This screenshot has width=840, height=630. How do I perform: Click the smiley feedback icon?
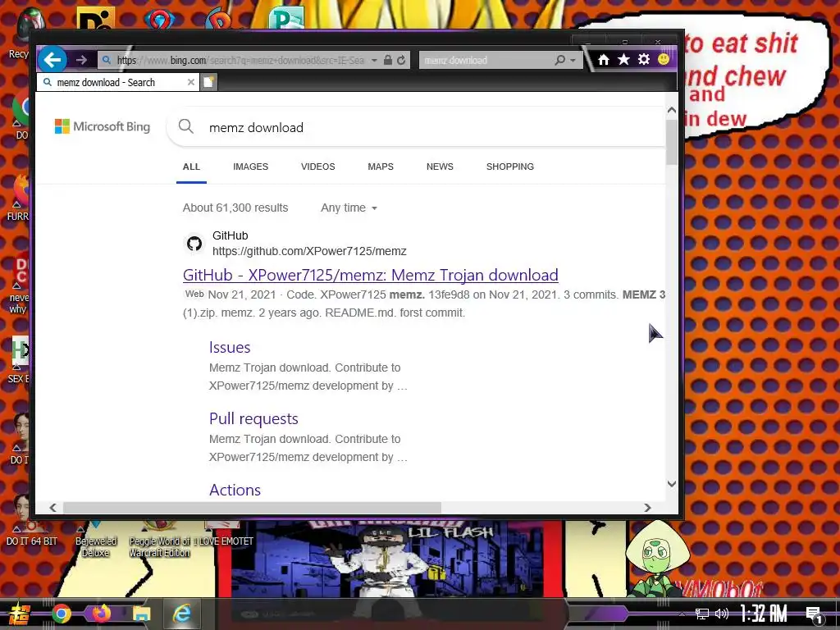pos(663,59)
